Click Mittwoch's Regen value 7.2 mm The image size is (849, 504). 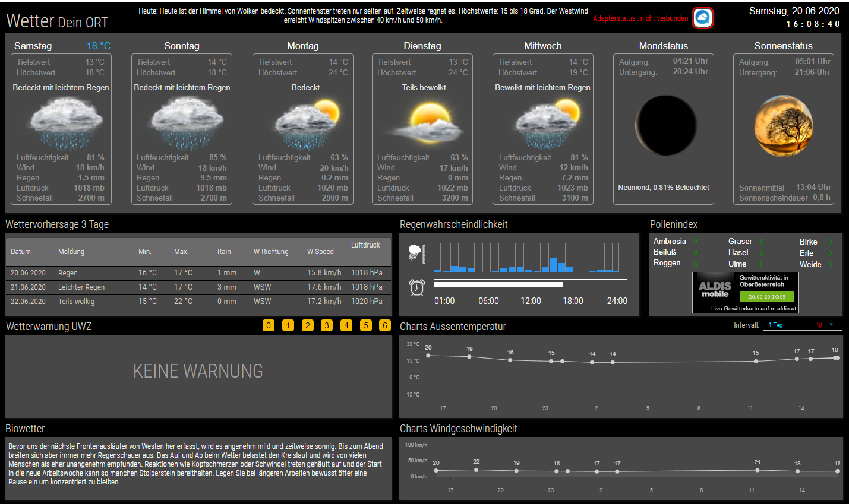tap(575, 178)
